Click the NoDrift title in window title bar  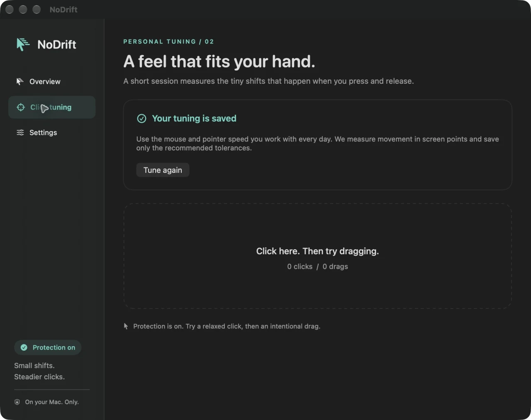tap(63, 10)
